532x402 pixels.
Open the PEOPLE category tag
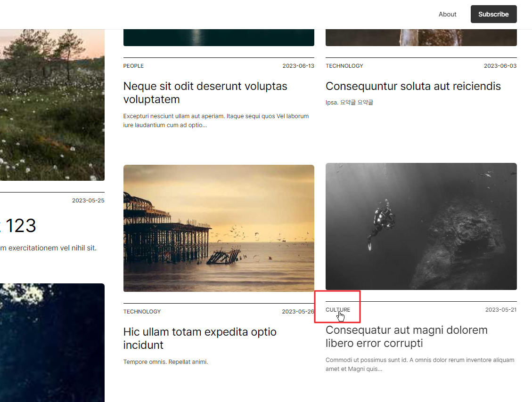pyautogui.click(x=133, y=66)
